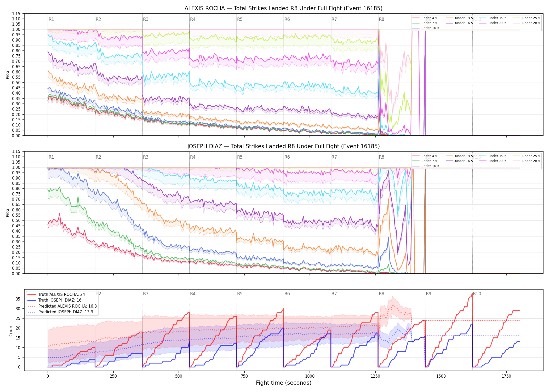Screen dimensions: 549x392
Task: Click the 750 tick on the time axis
Action: [244, 376]
